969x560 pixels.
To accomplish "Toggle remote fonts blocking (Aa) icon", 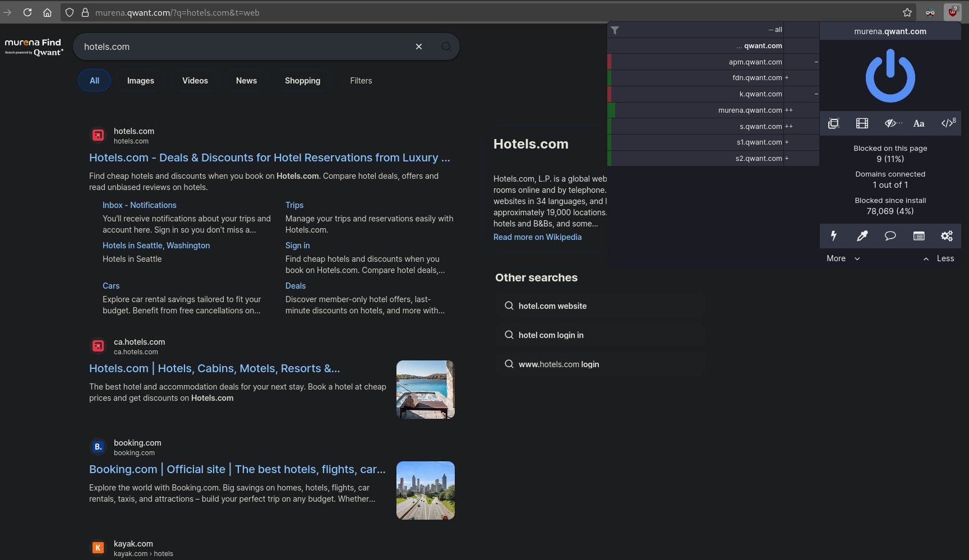I will point(919,123).
